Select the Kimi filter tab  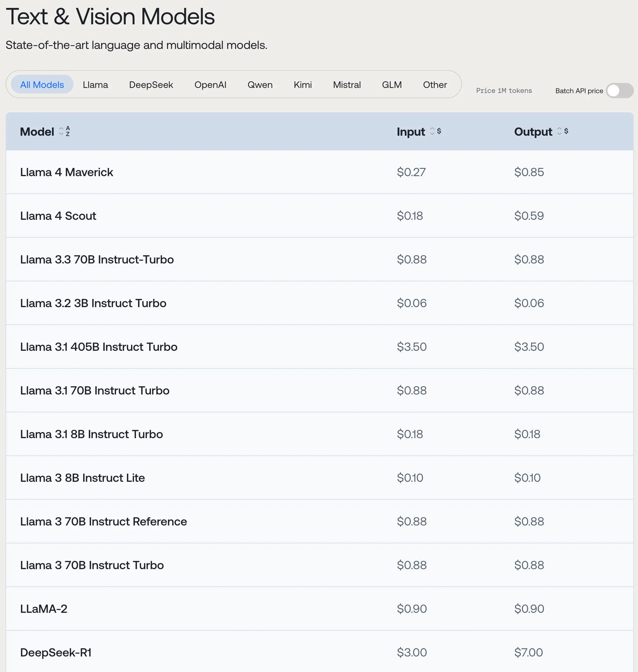[302, 85]
